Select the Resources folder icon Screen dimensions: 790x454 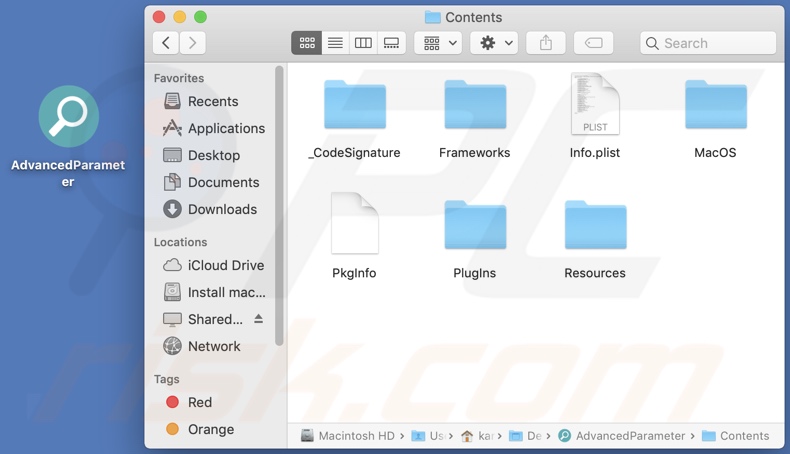596,225
